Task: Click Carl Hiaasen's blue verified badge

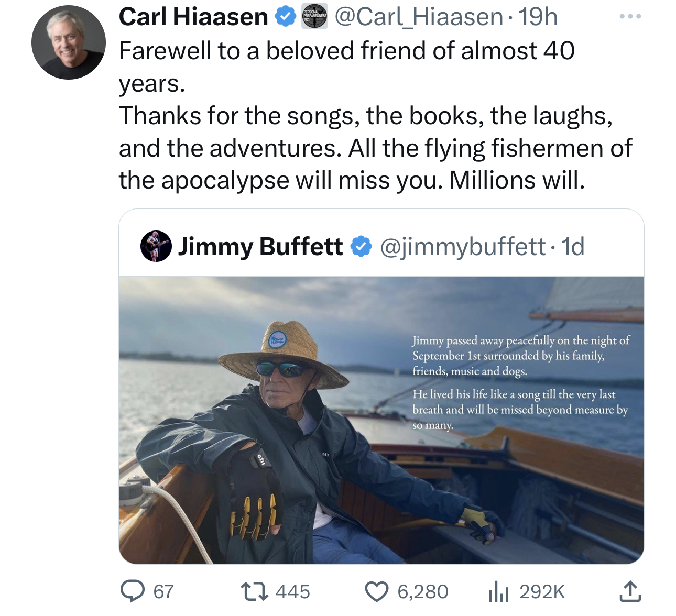Action: (x=286, y=17)
